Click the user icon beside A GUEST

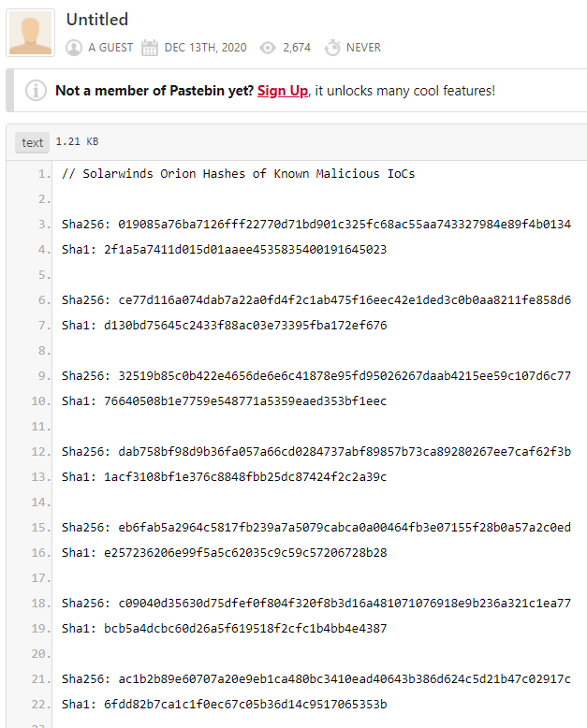tap(74, 48)
